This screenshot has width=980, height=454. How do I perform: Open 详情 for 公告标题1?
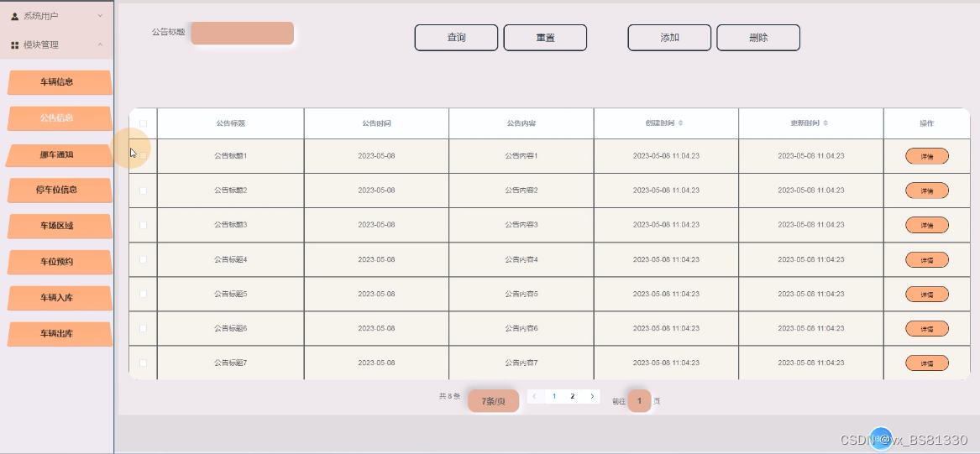(927, 156)
